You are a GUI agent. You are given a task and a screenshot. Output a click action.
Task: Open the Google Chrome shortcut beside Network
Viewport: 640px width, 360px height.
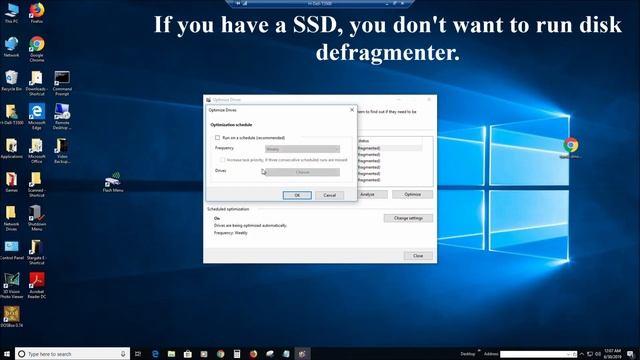point(37,49)
